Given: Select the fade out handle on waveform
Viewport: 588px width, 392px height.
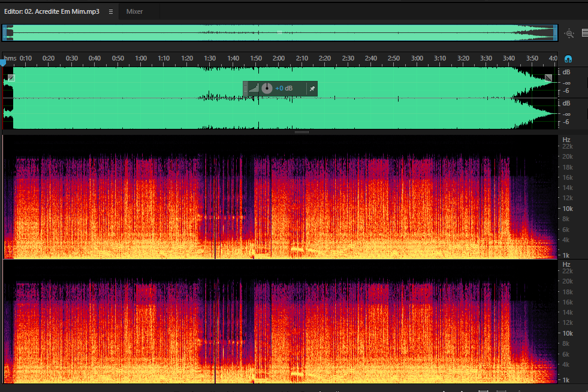Looking at the screenshot, I should click(548, 78).
